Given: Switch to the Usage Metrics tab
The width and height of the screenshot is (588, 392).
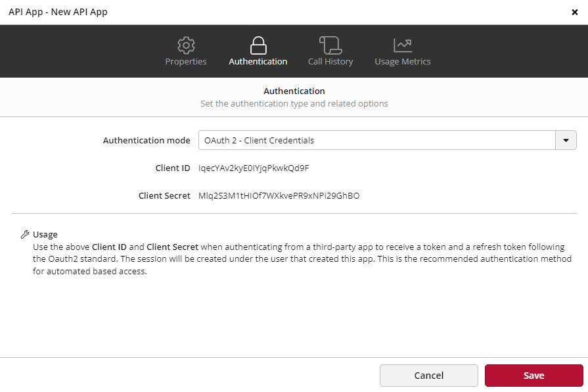Looking at the screenshot, I should click(403, 61).
